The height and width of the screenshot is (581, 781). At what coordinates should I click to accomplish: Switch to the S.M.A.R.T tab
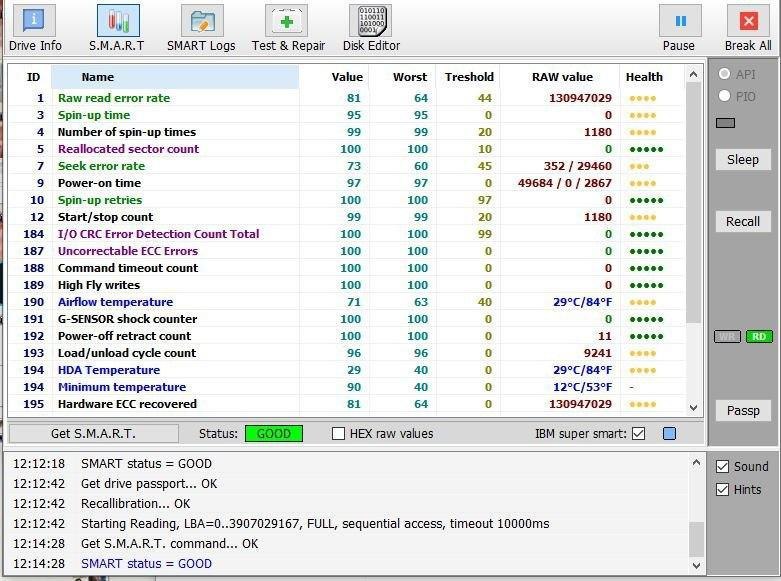[x=117, y=28]
